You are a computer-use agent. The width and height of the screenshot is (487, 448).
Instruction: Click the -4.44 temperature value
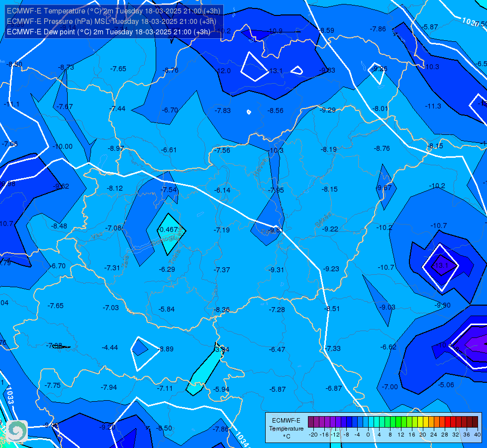pyautogui.click(x=110, y=347)
